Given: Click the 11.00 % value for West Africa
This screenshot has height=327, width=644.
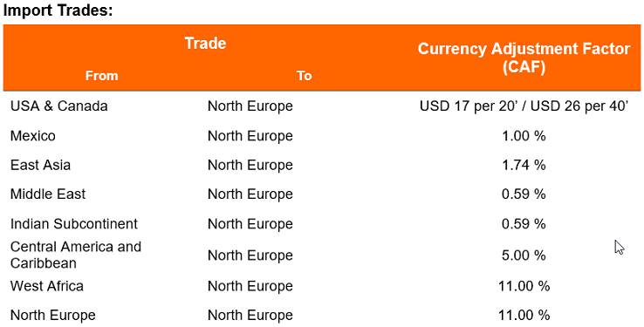Looking at the screenshot, I should [524, 286].
